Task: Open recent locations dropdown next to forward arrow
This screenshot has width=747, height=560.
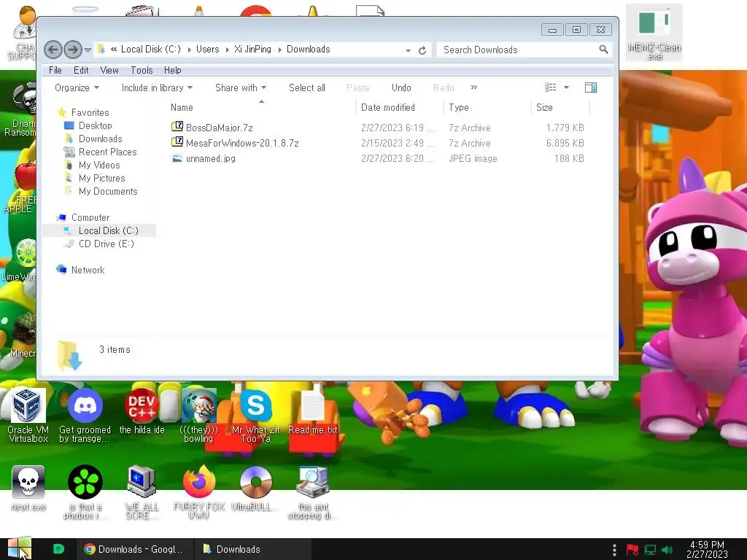Action: (x=88, y=50)
